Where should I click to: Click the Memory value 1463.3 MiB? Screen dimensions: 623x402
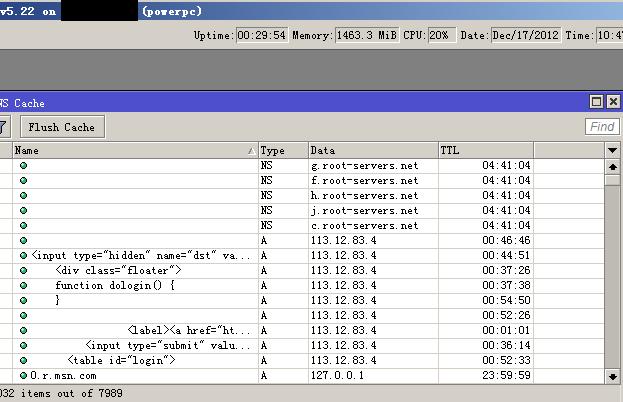coord(366,35)
